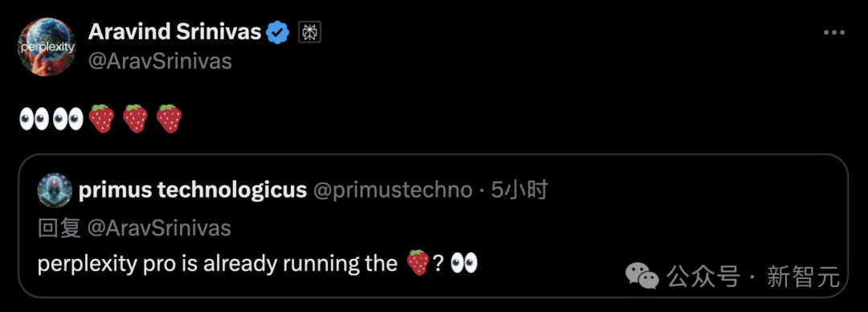This screenshot has width=868, height=312.
Task: Click the WeChat logo watermark icon
Action: 642,276
